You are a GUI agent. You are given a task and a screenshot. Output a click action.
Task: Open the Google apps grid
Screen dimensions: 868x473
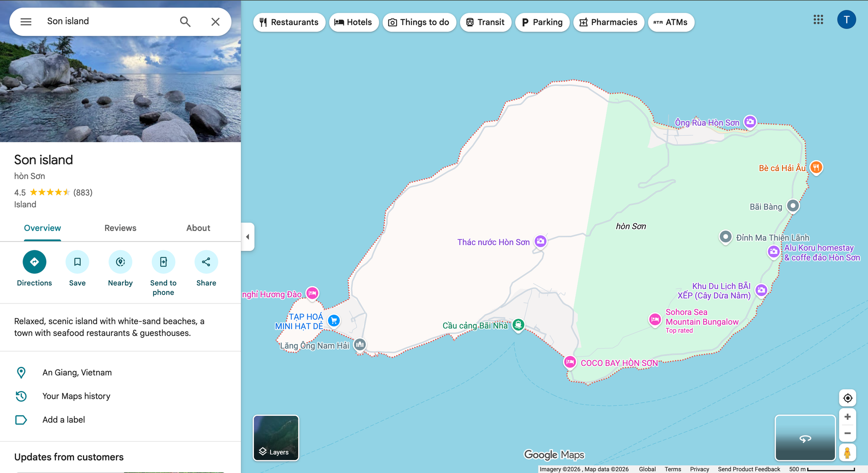pyautogui.click(x=818, y=20)
